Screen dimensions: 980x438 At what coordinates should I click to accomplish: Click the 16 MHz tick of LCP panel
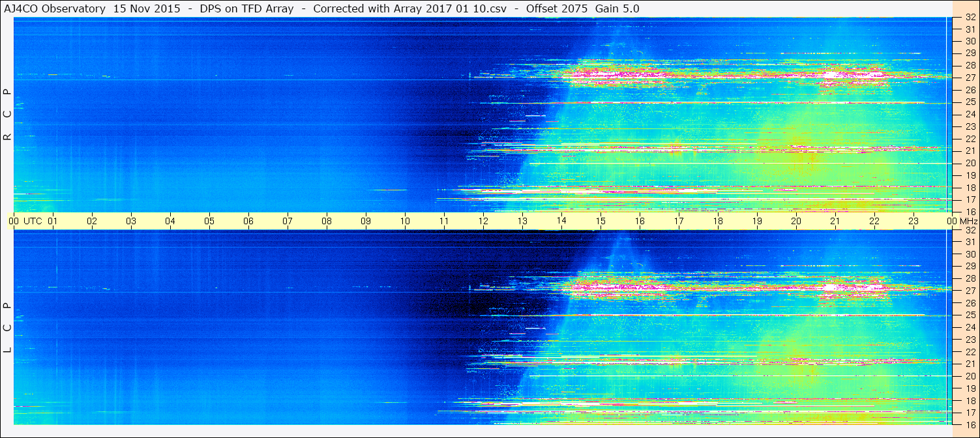coord(970,424)
